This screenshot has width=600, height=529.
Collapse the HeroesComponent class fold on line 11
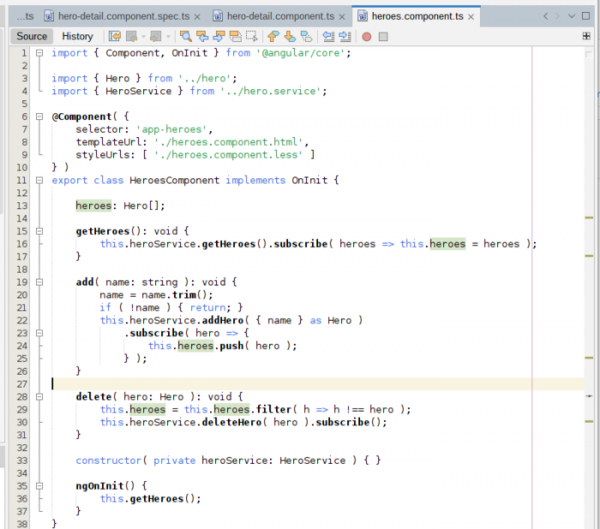click(x=39, y=180)
